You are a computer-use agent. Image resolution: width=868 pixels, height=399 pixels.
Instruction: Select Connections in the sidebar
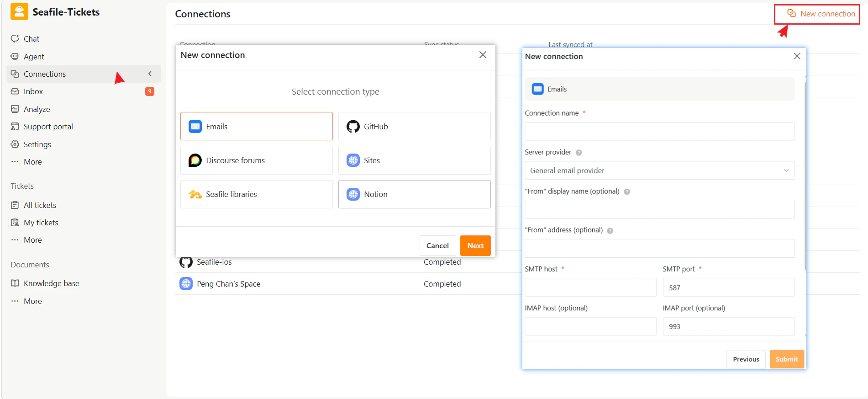(x=84, y=74)
